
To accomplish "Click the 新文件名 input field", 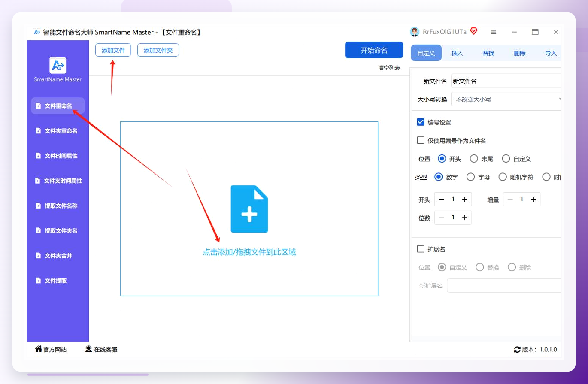I will 506,81.
